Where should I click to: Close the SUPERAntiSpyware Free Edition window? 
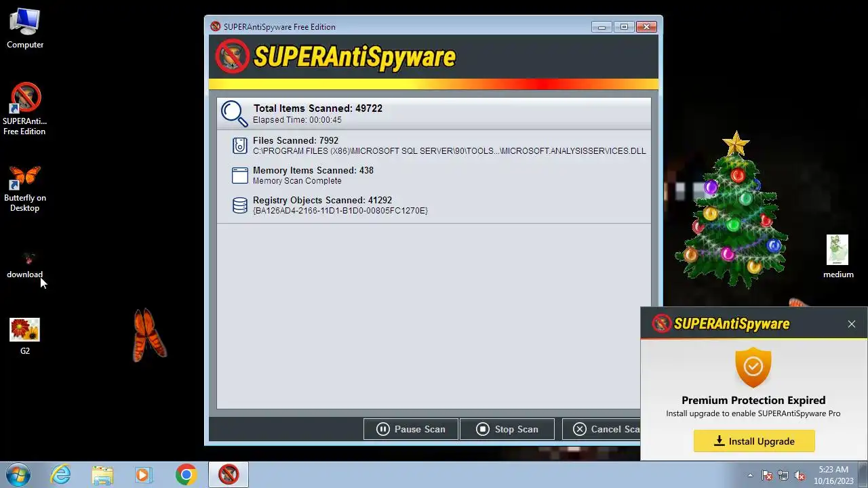[646, 27]
